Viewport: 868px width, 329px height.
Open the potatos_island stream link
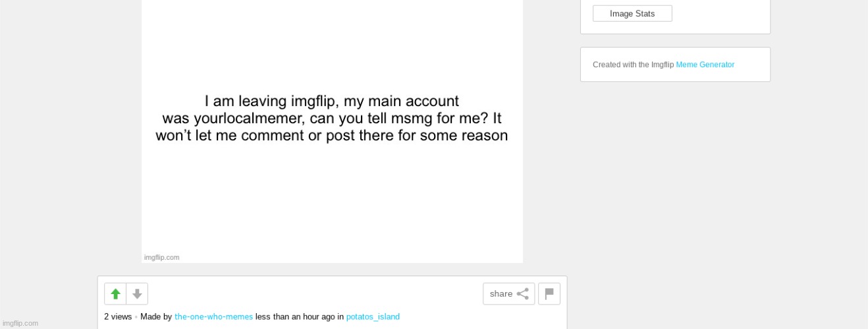[373, 317]
